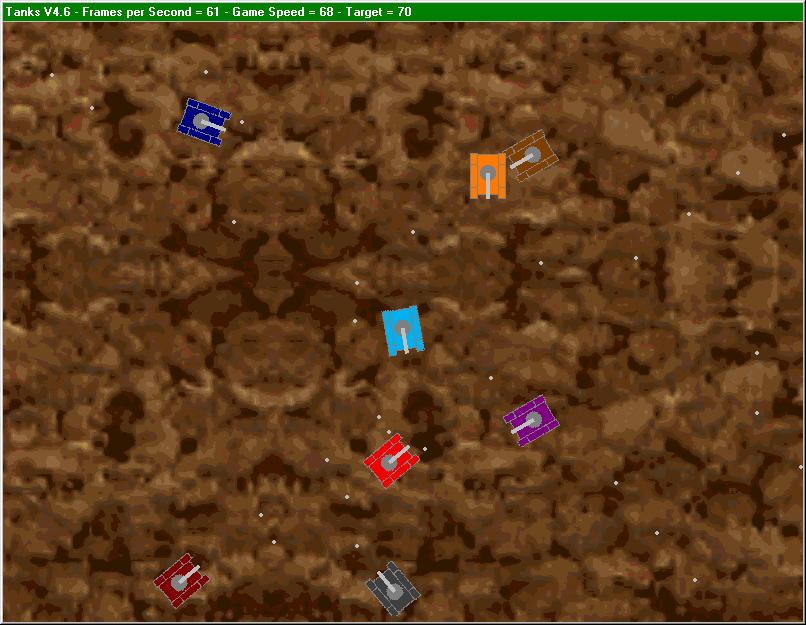
Task: Click the white bullet left of light blue tank
Action: (x=354, y=321)
